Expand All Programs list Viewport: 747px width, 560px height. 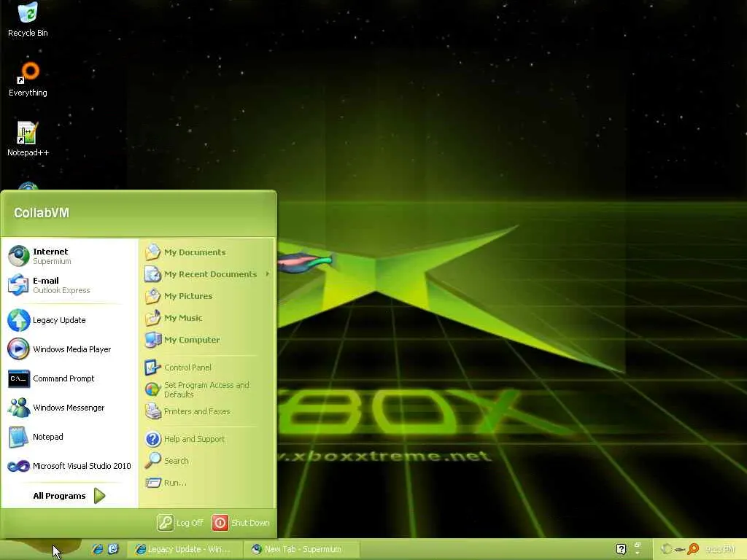pos(69,496)
